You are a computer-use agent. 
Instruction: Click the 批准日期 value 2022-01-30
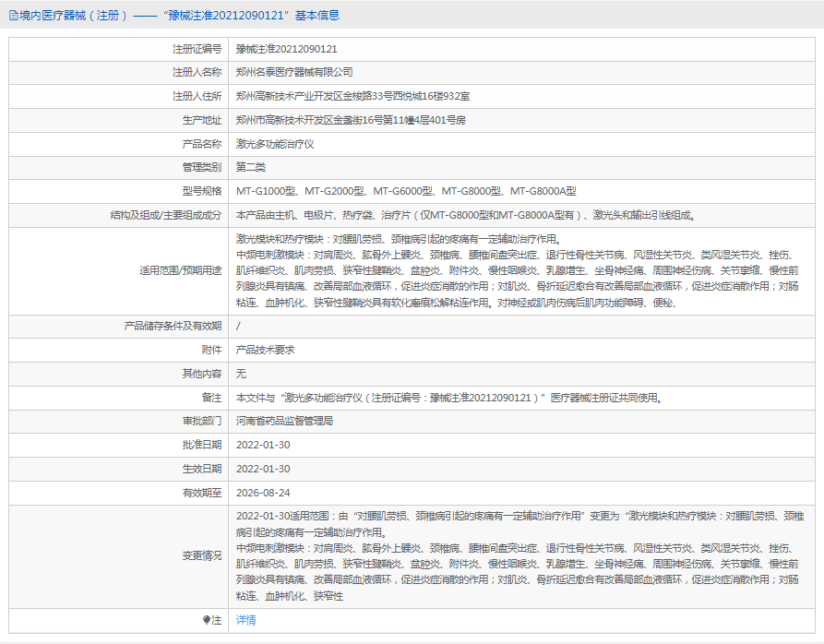[263, 445]
